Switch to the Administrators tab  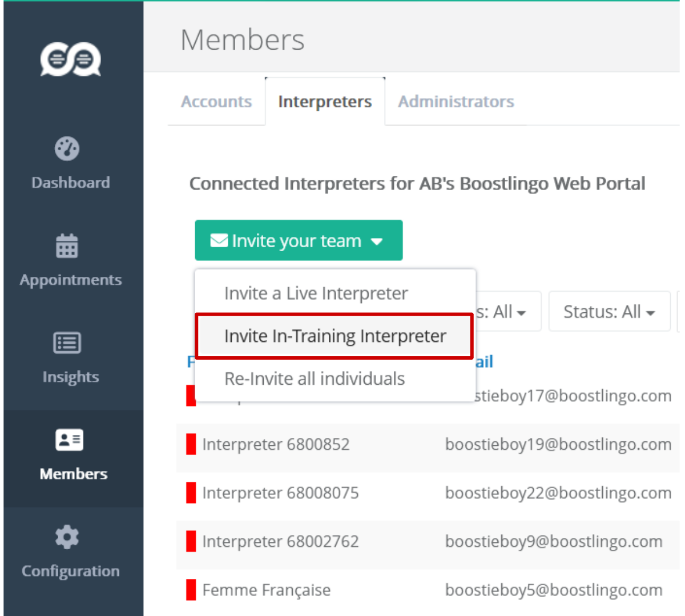pos(456,102)
